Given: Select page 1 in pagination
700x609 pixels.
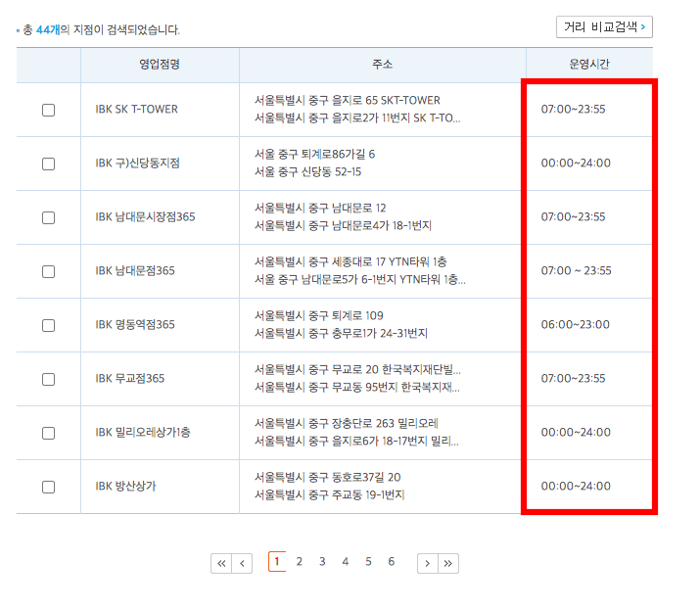Looking at the screenshot, I should coord(277,562).
